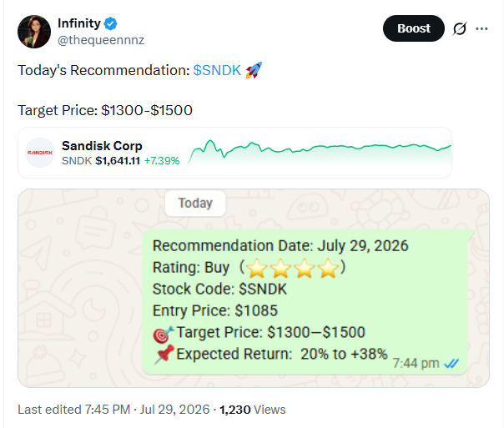Click the rocket emoji in tweet
The image size is (504, 428).
pyautogui.click(x=254, y=70)
